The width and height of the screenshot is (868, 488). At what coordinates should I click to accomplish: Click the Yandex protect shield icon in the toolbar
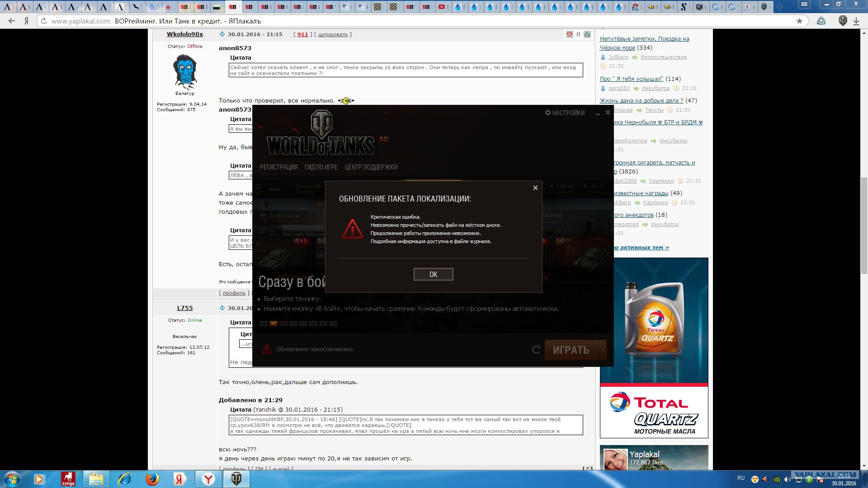coord(821,21)
